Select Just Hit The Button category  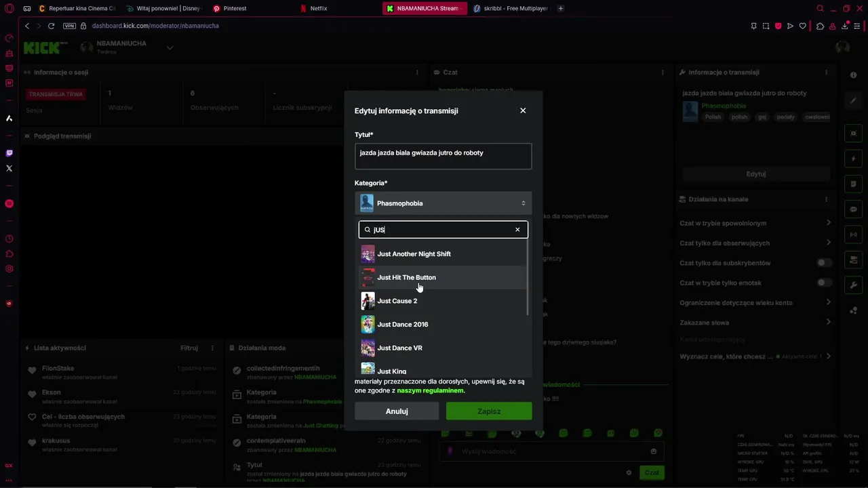click(x=443, y=277)
